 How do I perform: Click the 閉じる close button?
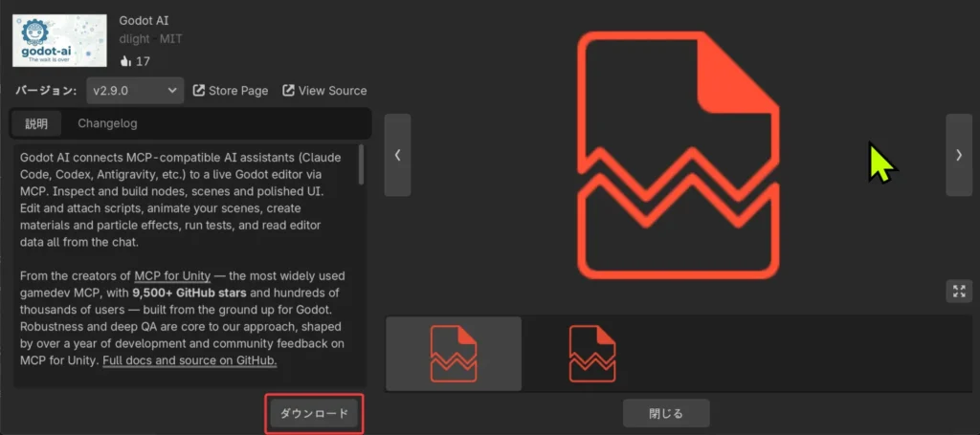pos(666,413)
